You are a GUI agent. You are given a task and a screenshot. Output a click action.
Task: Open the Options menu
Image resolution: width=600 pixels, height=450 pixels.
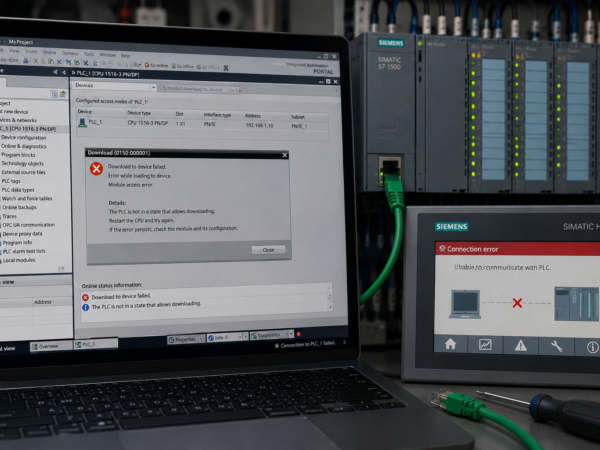pyautogui.click(x=69, y=53)
